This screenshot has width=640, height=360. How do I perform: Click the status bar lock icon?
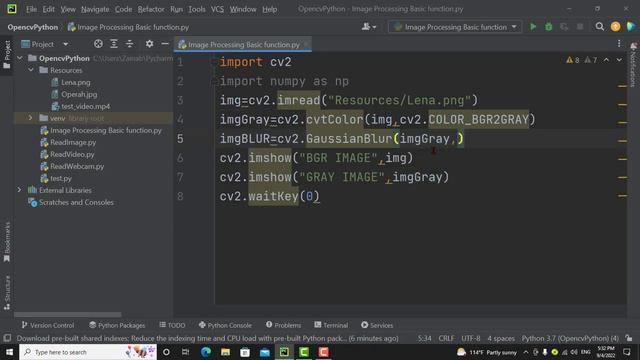(629, 338)
